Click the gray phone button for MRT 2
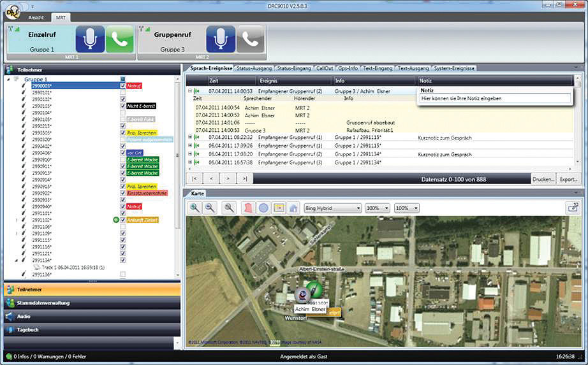The image size is (588, 365). point(250,39)
